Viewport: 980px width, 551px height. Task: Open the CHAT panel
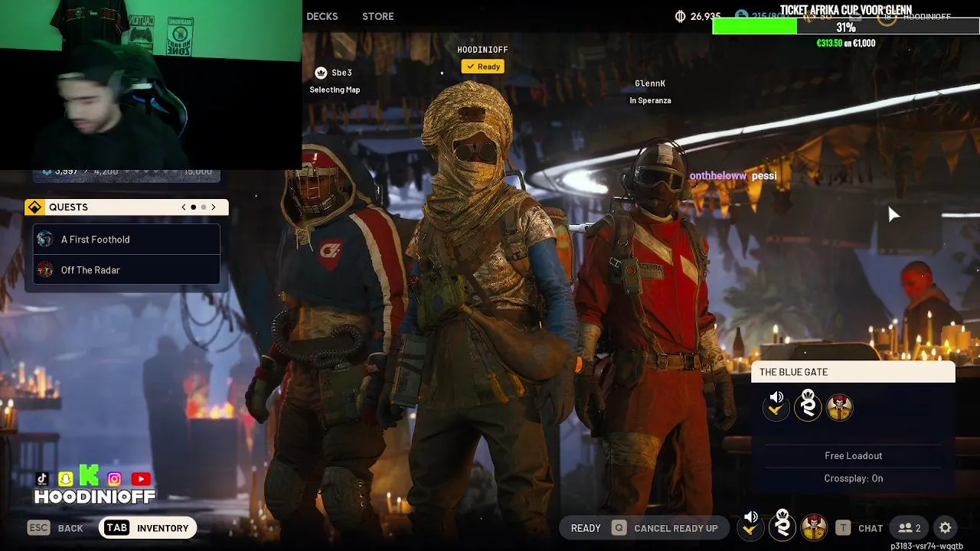click(871, 528)
